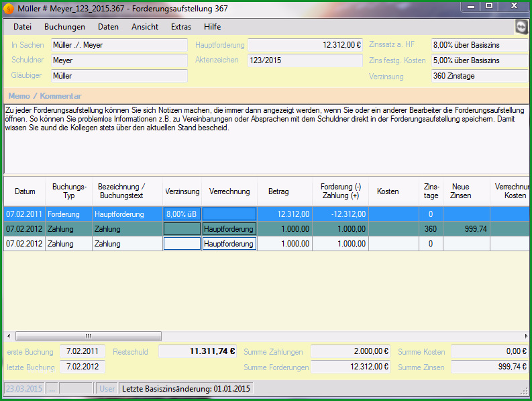This screenshot has height=401, width=532.
Task: Click the Neue Zinsen column header
Action: (466, 191)
